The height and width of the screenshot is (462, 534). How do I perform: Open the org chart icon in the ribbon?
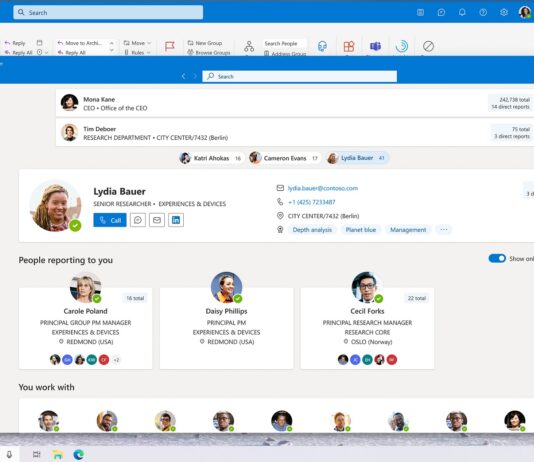(249, 46)
